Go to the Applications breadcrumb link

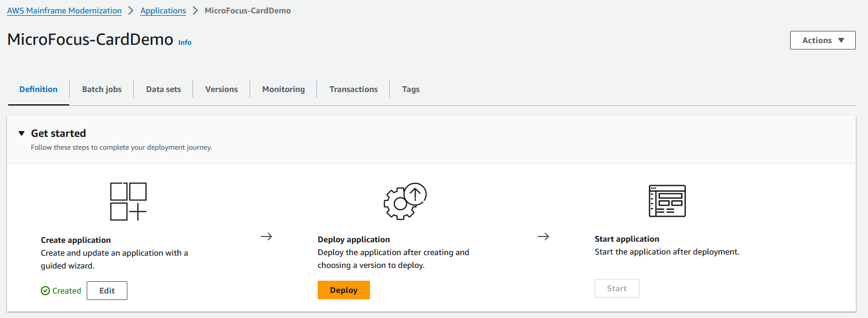(163, 10)
